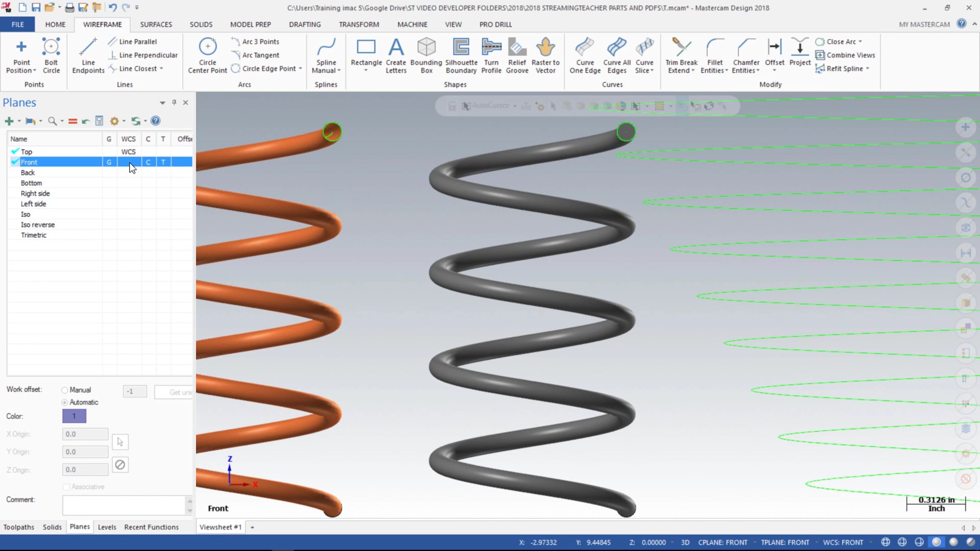Switch to the Toolpaths panel tab
Image resolution: width=980 pixels, height=551 pixels.
click(19, 527)
